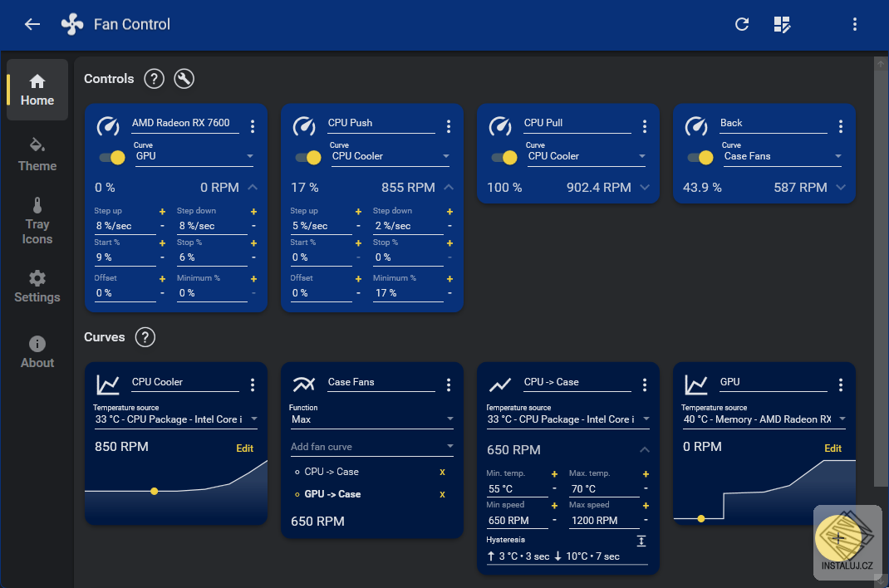Open the Case Fans Function dropdown

pos(372,419)
